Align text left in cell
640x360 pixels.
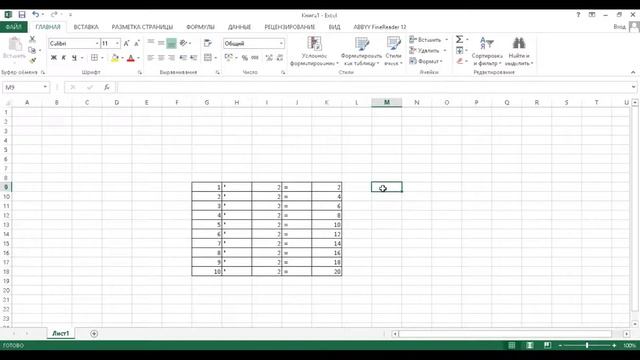point(151,58)
